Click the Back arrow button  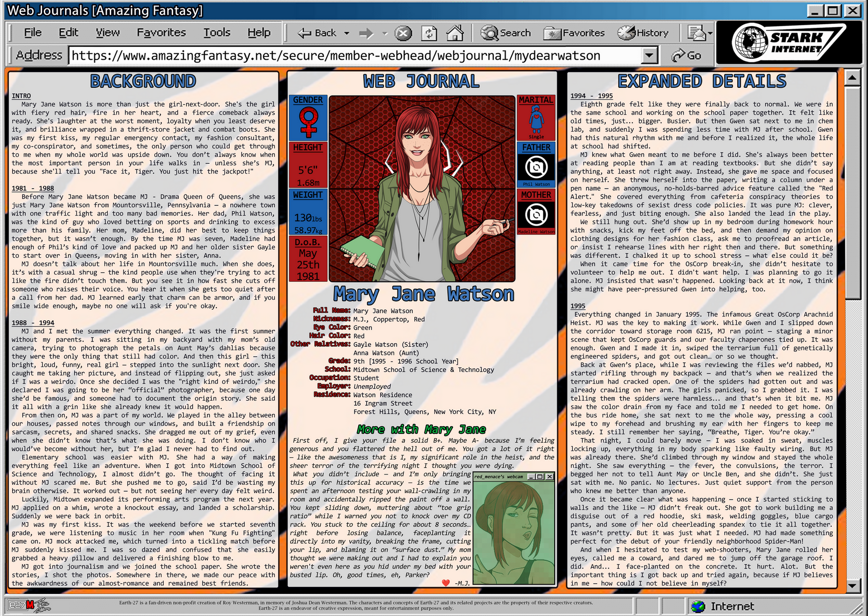tap(317, 33)
